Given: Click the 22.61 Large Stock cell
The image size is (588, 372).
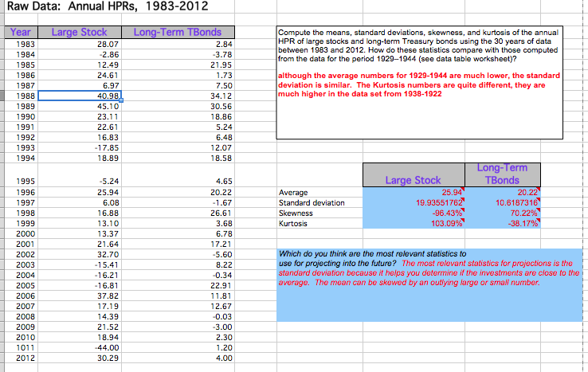Looking at the screenshot, I should point(80,127).
